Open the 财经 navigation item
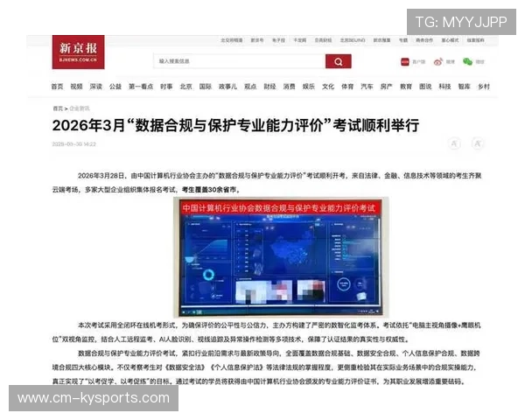 click(269, 87)
